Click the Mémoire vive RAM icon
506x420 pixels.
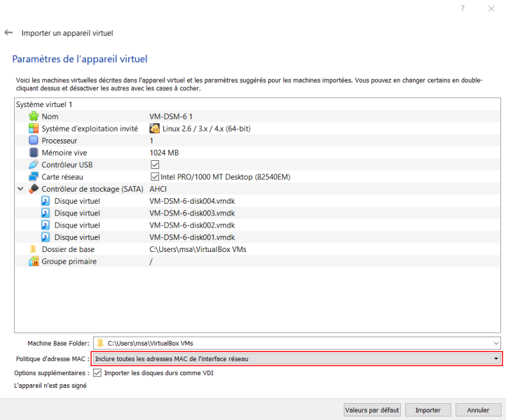click(x=34, y=153)
